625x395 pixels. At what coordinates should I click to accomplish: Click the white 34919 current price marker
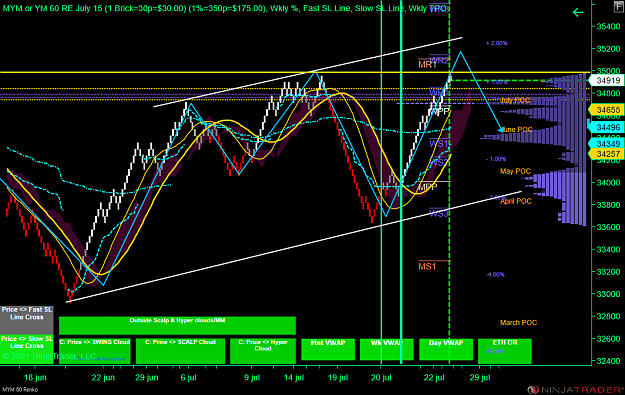click(608, 81)
